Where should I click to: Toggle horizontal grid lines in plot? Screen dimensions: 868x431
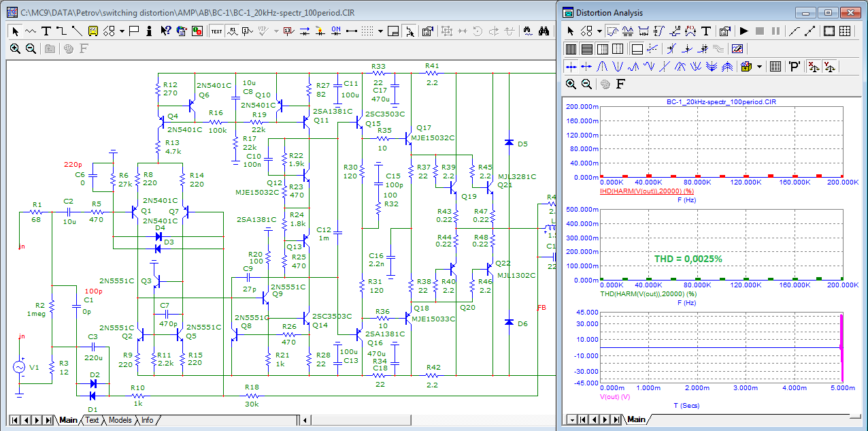pos(586,48)
